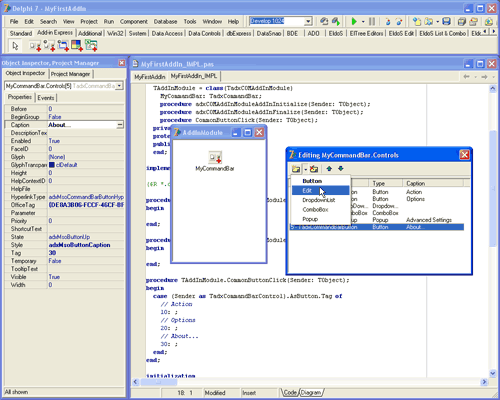Open the add control dropdown arrow in Editing dialog
This screenshot has height=400, width=500.
click(305, 169)
